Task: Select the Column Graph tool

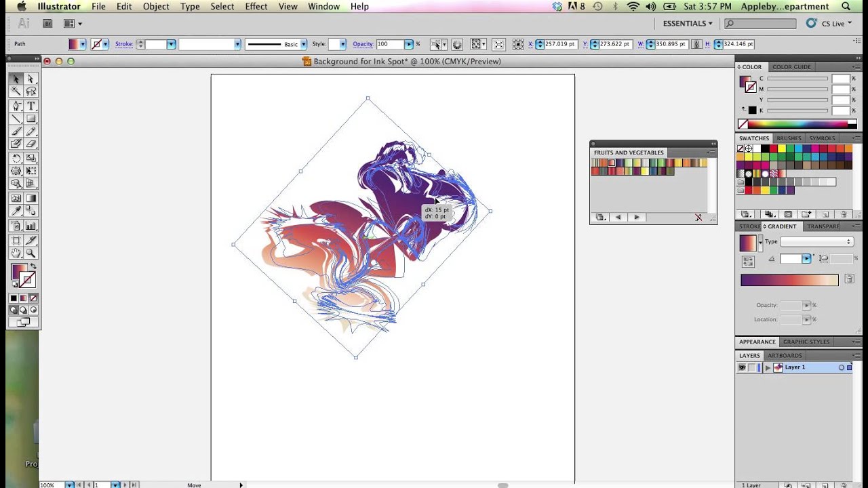Action: point(31,226)
